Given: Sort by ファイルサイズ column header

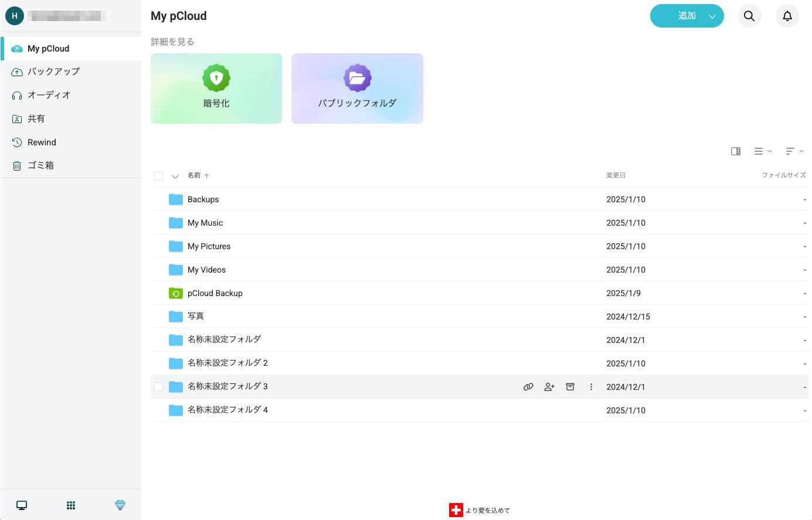Looking at the screenshot, I should 783,175.
